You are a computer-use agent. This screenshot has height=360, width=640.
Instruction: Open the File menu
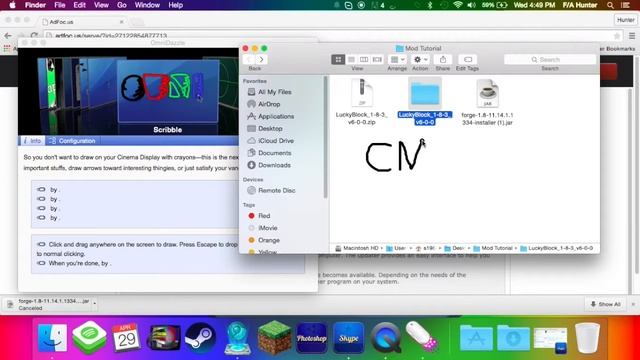pyautogui.click(x=60, y=5)
